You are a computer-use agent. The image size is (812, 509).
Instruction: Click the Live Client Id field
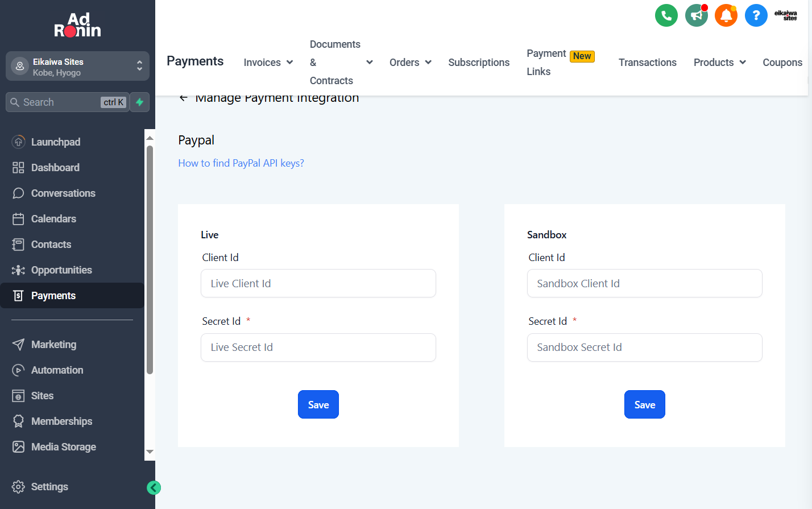318,283
